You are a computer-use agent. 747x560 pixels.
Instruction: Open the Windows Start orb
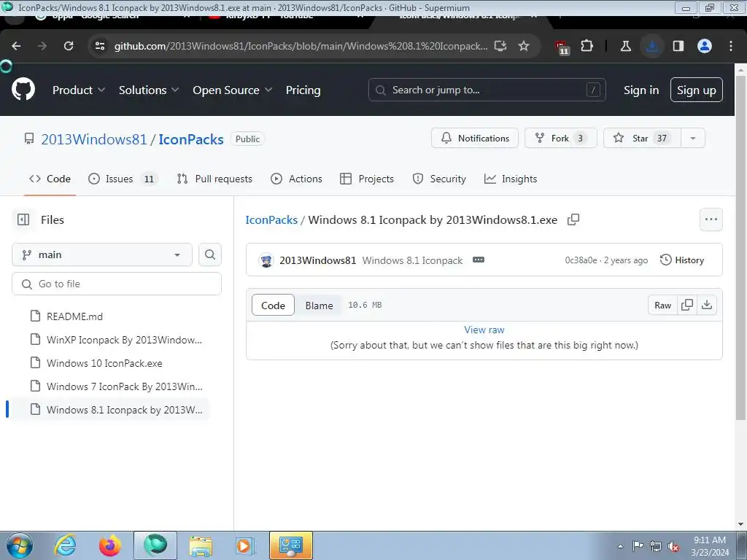pos(20,545)
